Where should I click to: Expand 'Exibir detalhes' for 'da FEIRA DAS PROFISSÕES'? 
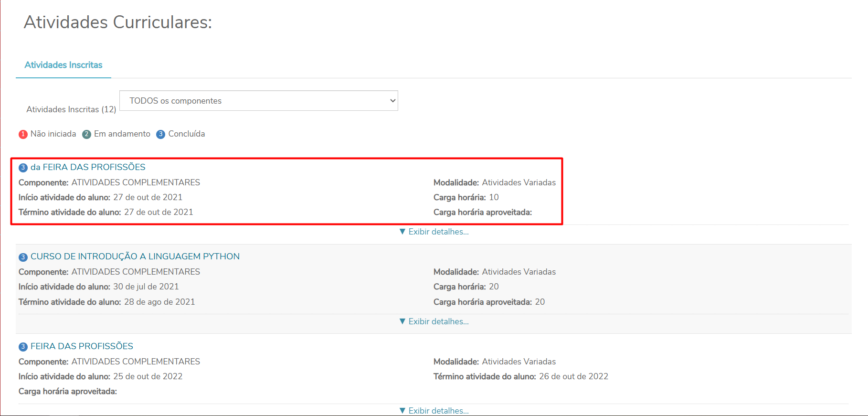434,232
